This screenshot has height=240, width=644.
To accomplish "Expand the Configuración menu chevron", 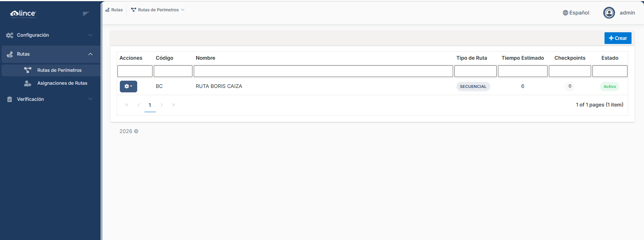I will [x=90, y=35].
